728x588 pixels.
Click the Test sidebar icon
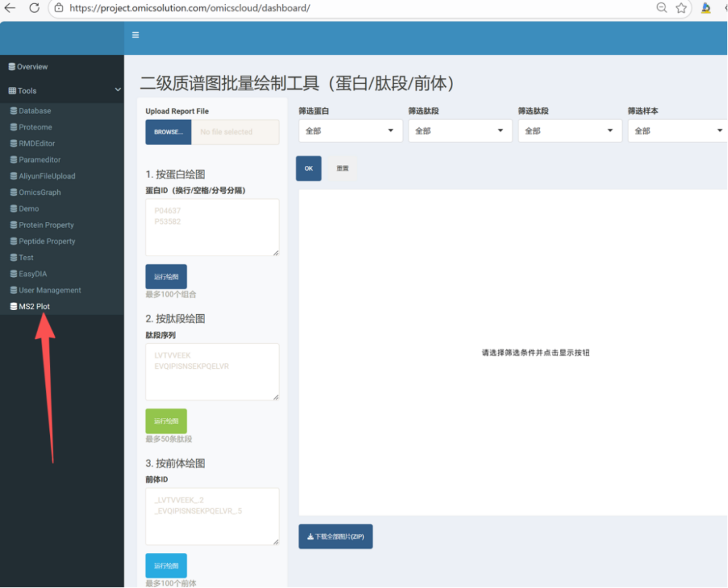(x=14, y=257)
